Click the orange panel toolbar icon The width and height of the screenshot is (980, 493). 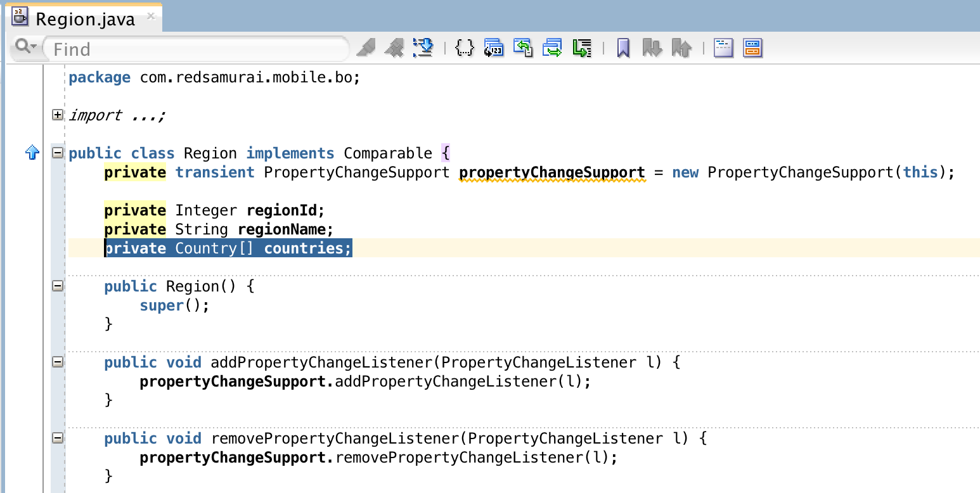tap(752, 48)
